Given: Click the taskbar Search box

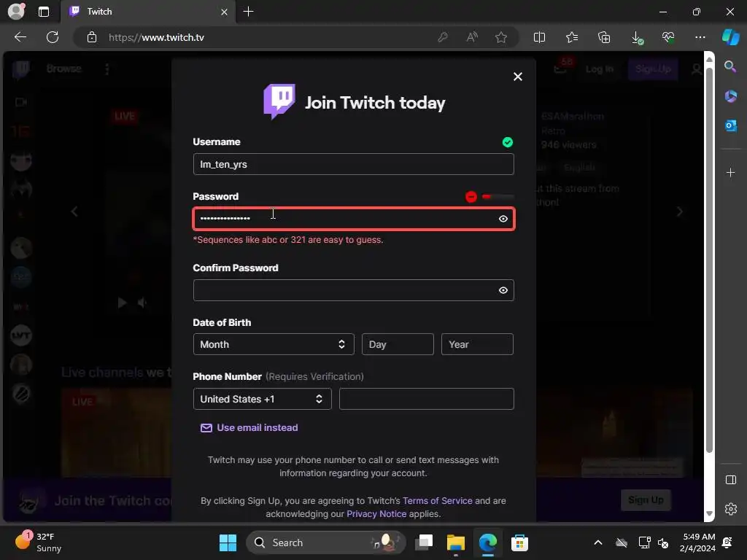Looking at the screenshot, I should pos(326,542).
